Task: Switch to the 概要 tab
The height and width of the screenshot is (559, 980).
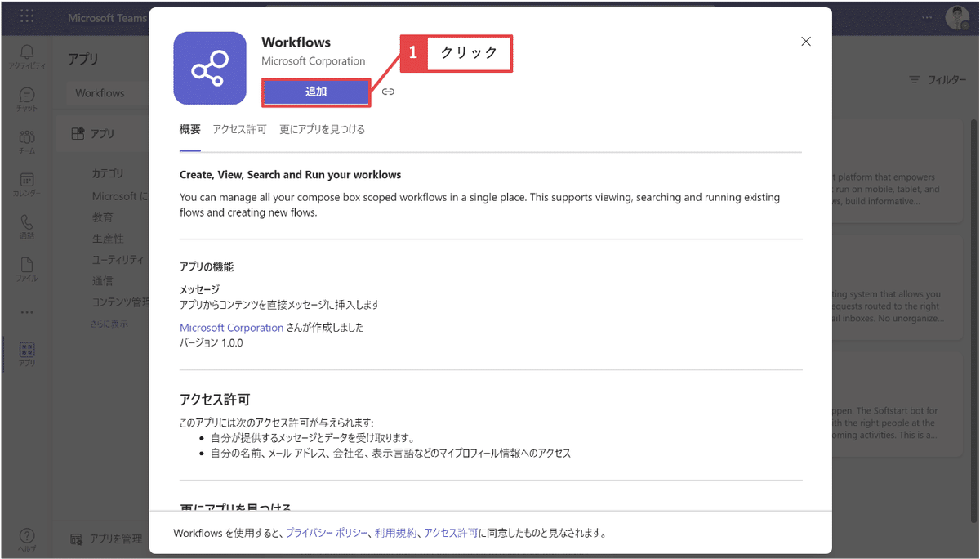Action: coord(189,129)
